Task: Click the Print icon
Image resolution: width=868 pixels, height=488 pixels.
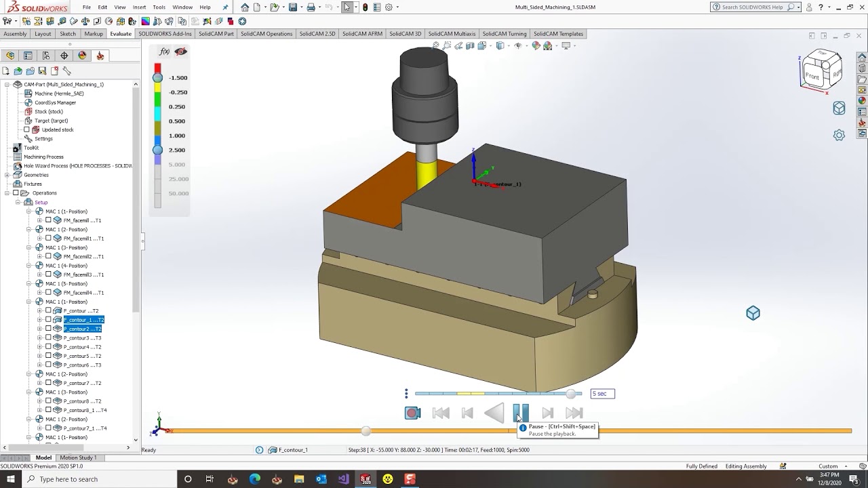Action: pos(311,7)
